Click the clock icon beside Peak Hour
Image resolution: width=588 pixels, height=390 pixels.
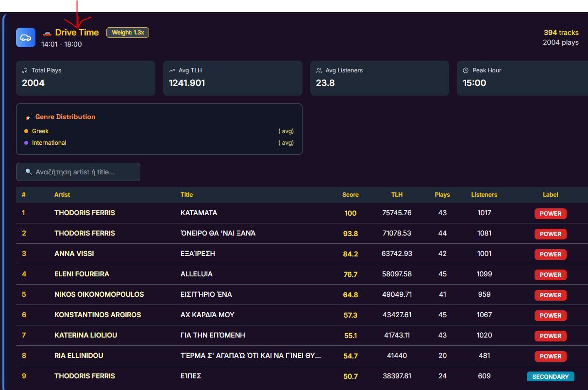pos(466,70)
